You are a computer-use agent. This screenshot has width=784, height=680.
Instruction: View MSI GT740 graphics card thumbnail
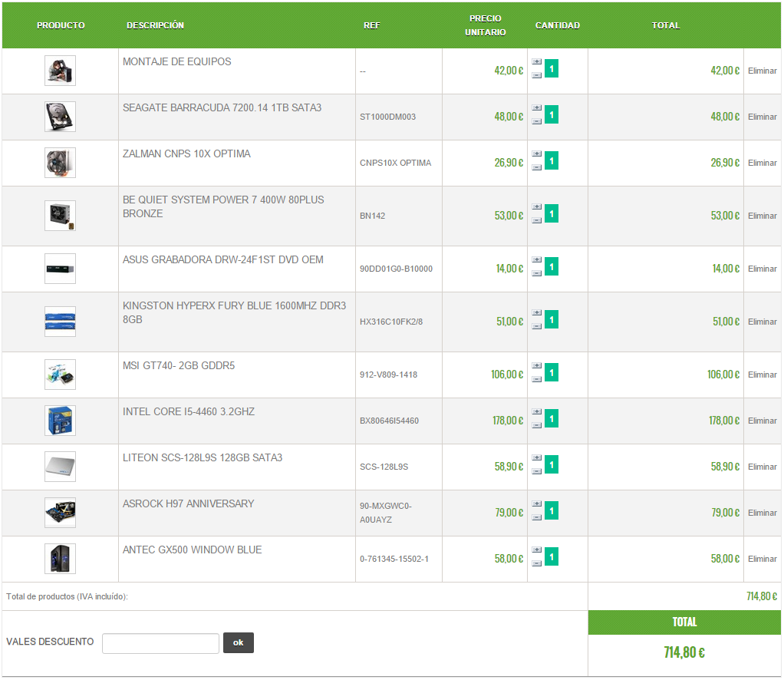click(60, 375)
